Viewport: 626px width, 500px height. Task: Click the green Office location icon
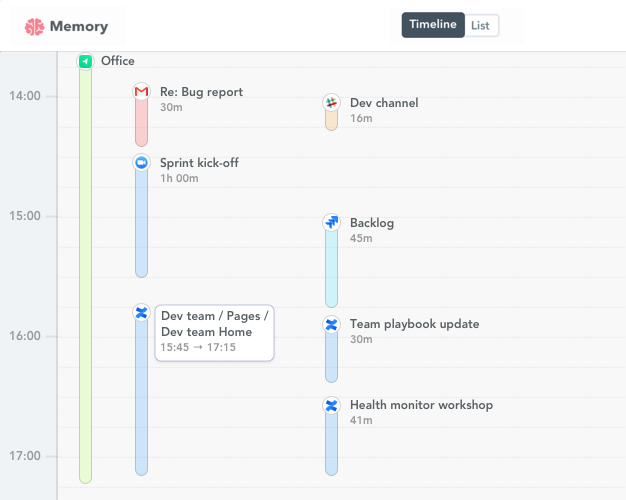coord(86,62)
